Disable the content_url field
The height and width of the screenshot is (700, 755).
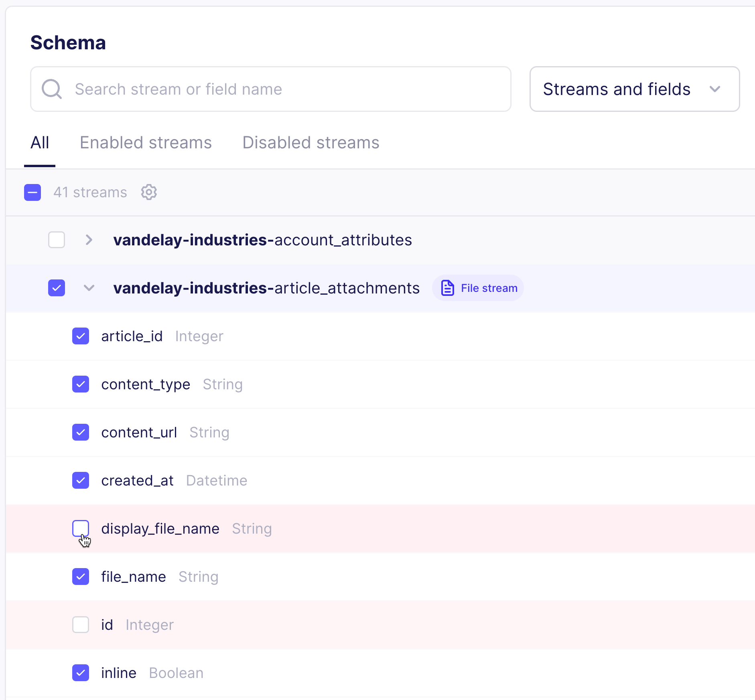tap(81, 432)
